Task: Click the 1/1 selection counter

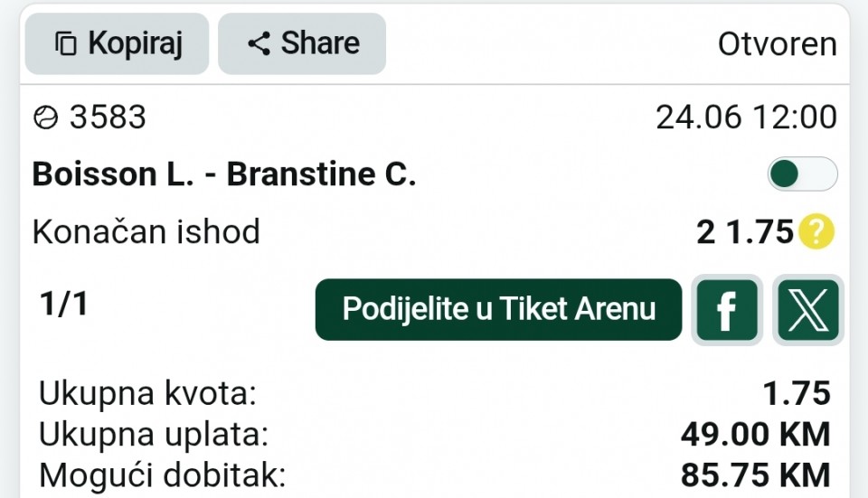Action: point(63,304)
